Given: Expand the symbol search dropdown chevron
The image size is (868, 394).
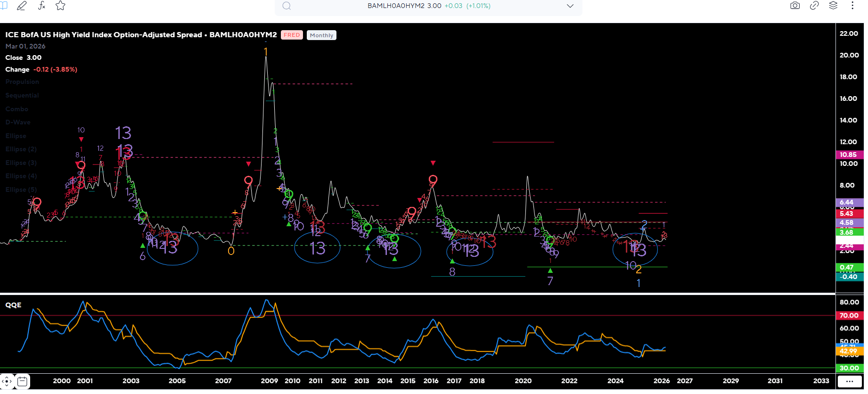Looking at the screenshot, I should 570,6.
